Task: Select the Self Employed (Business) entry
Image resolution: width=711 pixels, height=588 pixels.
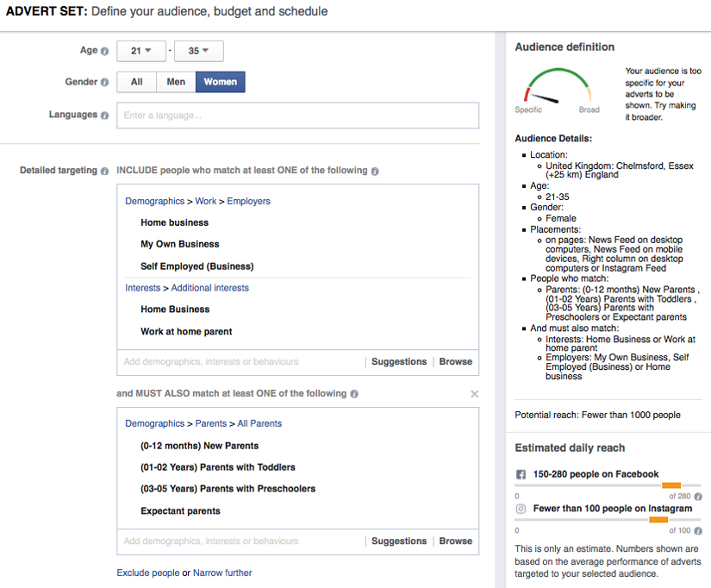Action: point(196,266)
